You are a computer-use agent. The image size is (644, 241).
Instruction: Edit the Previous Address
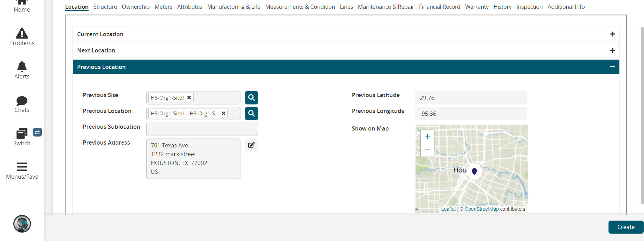pyautogui.click(x=251, y=145)
